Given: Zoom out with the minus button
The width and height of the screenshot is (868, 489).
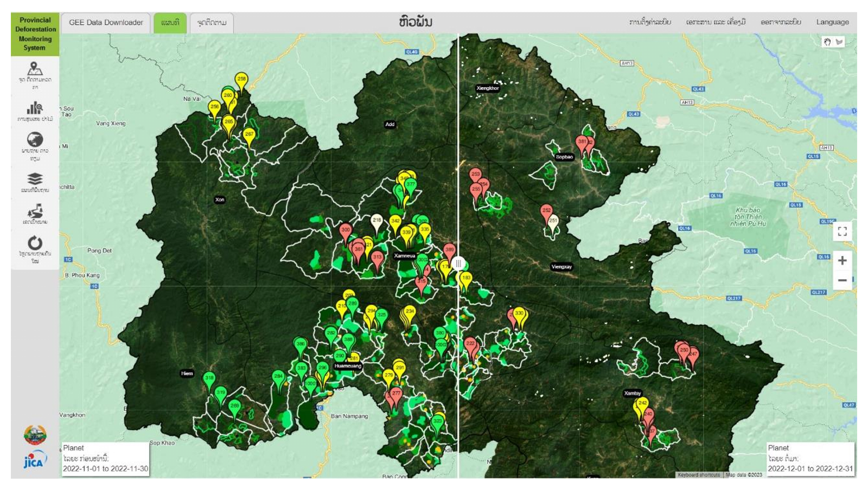Looking at the screenshot, I should pyautogui.click(x=842, y=280).
